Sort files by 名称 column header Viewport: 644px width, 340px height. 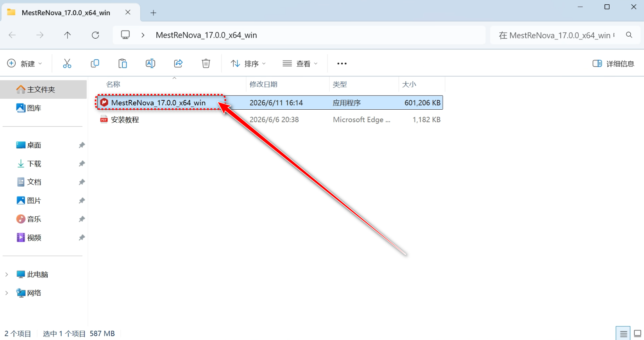[113, 84]
